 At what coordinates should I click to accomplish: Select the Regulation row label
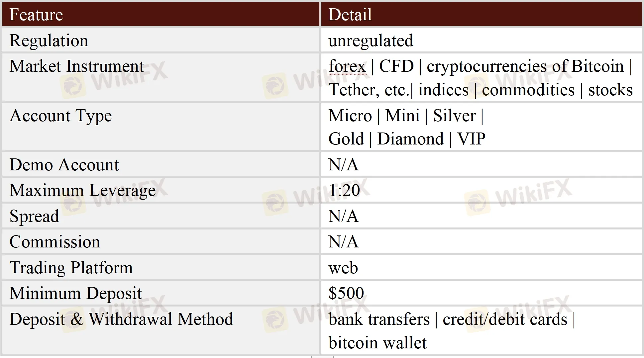click(x=49, y=41)
